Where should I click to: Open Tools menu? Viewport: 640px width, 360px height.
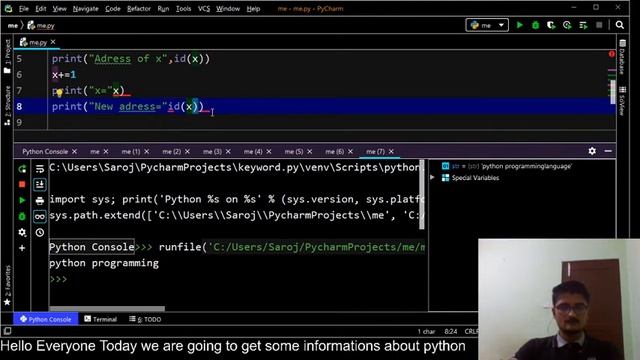pyautogui.click(x=183, y=9)
